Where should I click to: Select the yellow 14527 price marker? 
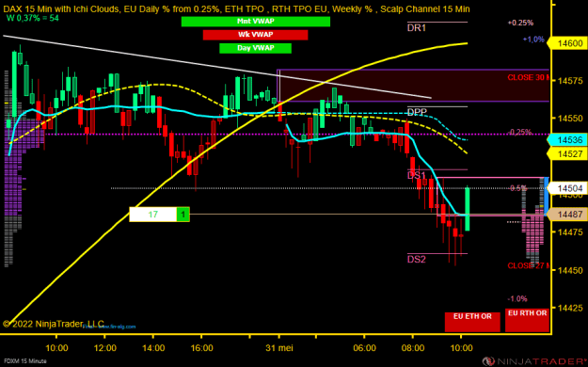(x=567, y=153)
